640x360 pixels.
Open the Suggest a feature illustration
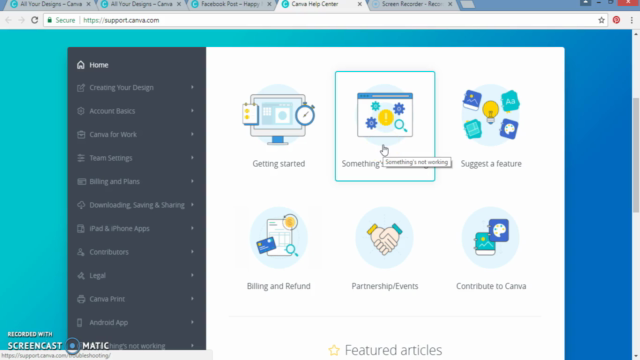point(491,115)
